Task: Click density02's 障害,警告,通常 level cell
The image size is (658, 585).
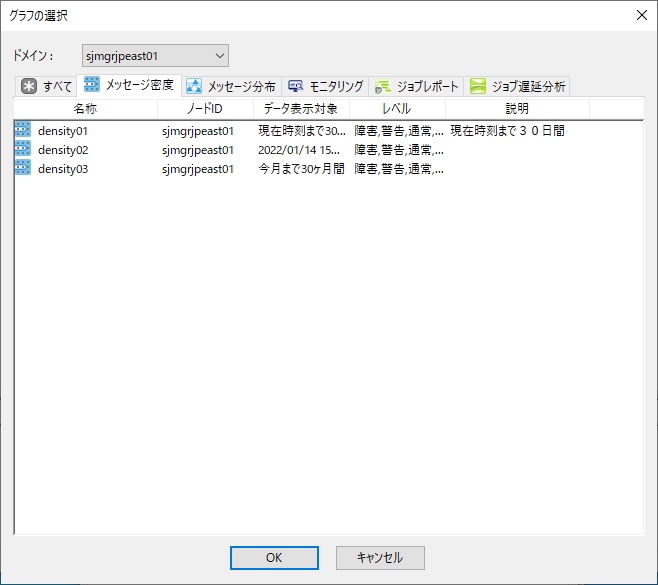Action: [x=399, y=150]
